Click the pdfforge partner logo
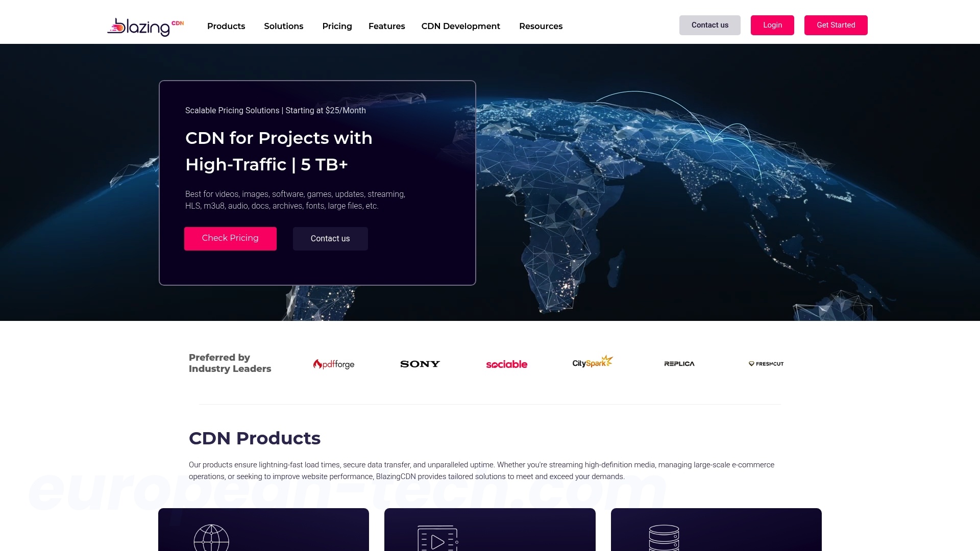Viewport: 980px width, 551px height. click(x=333, y=364)
